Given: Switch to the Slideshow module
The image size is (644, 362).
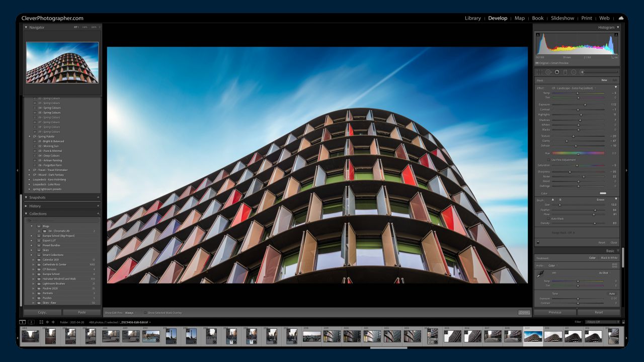Looking at the screenshot, I should [562, 18].
